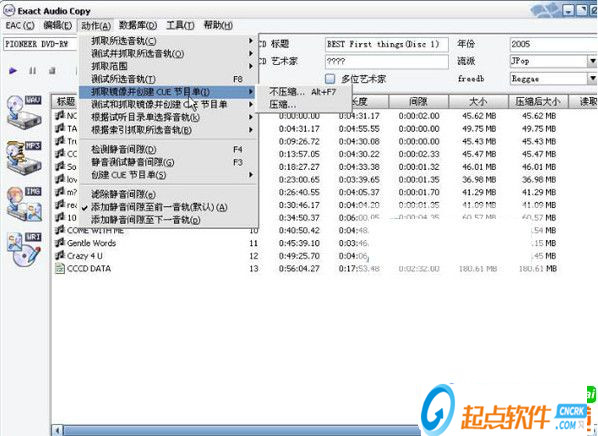Image resolution: width=598 pixels, height=436 pixels.
Task: Click the MP3 compressed extract icon
Action: click(24, 158)
